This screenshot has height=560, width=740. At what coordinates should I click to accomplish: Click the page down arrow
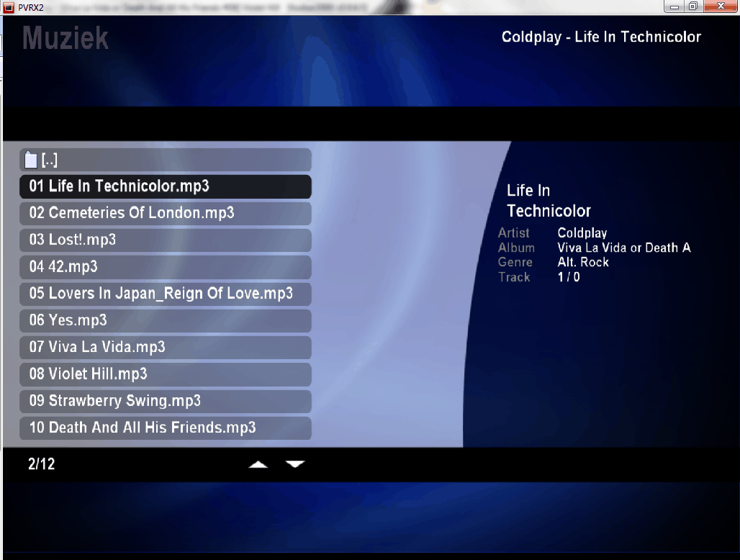click(x=295, y=464)
